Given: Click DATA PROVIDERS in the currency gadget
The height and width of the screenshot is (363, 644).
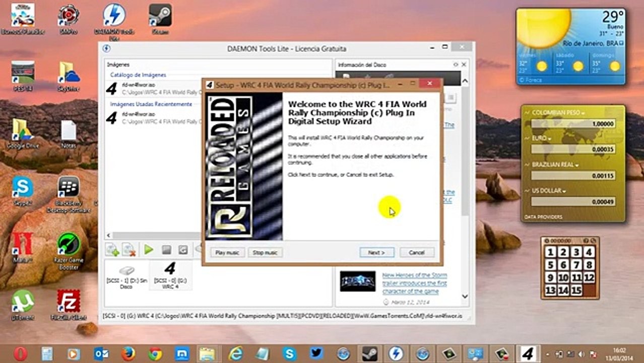Looking at the screenshot, I should point(543,217).
